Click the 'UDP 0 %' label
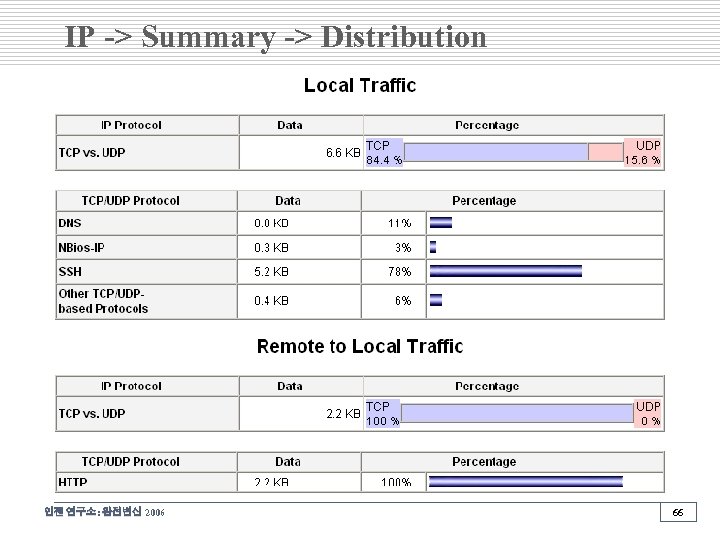Viewport: 720px width, 540px height. [x=648, y=413]
